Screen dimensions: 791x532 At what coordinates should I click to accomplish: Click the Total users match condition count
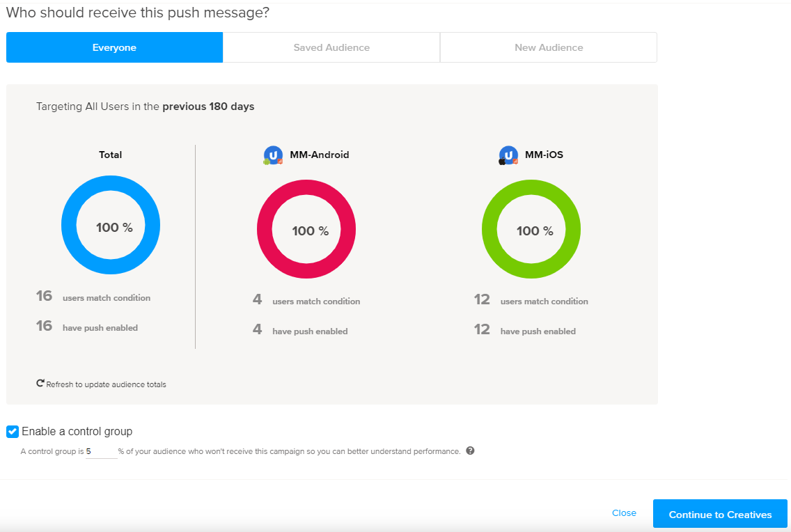click(x=45, y=297)
